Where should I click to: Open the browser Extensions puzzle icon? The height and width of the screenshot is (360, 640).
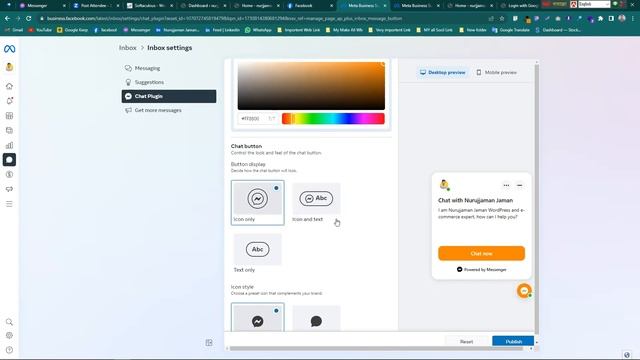tap(600, 18)
